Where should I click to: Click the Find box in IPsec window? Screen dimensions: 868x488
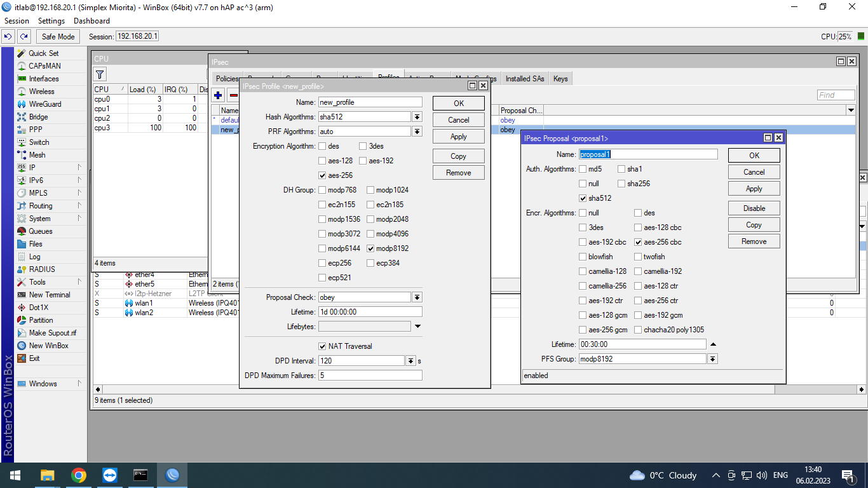(x=836, y=95)
